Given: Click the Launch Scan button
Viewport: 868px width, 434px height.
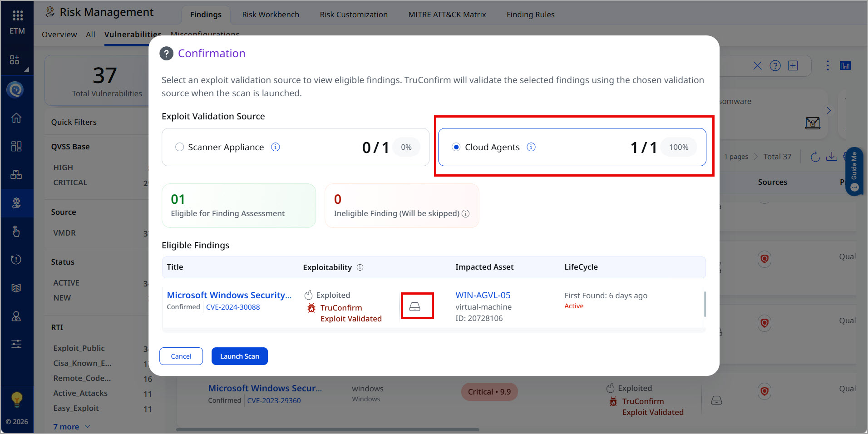Looking at the screenshot, I should tap(240, 356).
